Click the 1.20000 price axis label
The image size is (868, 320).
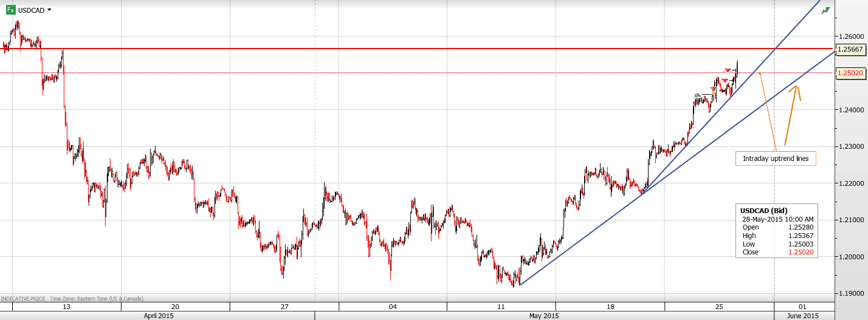pos(851,257)
